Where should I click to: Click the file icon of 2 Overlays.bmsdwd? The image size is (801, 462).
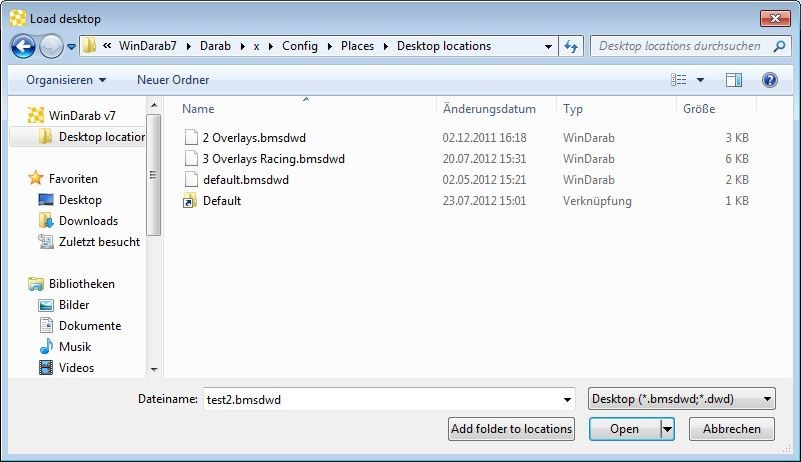pos(191,137)
